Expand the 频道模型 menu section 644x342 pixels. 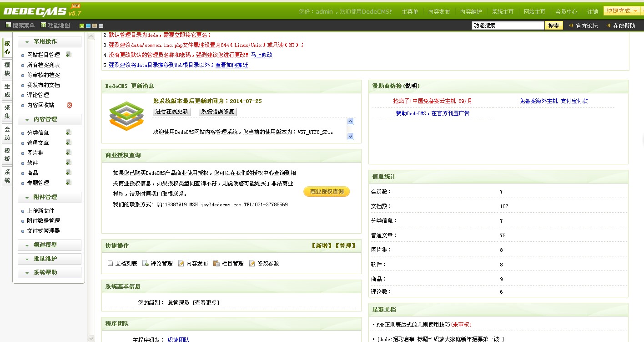(x=50, y=245)
